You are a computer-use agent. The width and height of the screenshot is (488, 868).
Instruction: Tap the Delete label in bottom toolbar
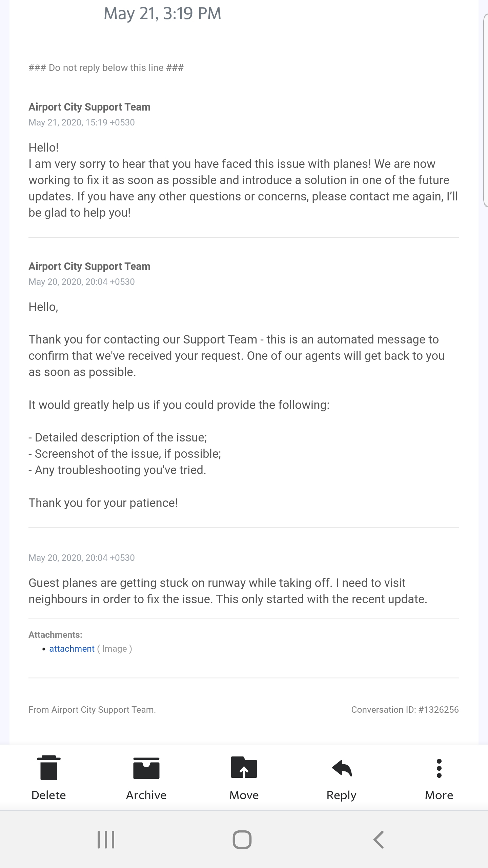(48, 795)
